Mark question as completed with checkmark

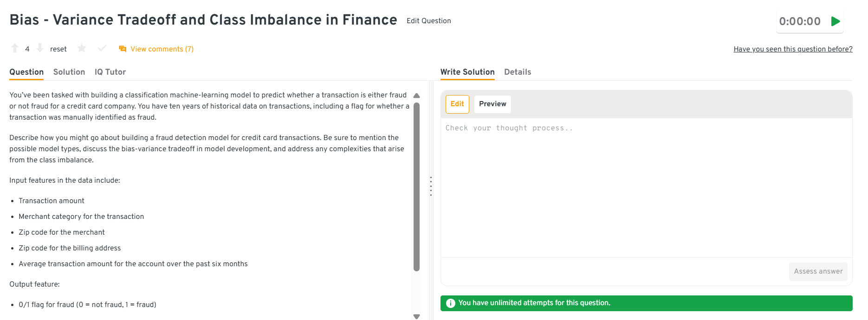[102, 48]
